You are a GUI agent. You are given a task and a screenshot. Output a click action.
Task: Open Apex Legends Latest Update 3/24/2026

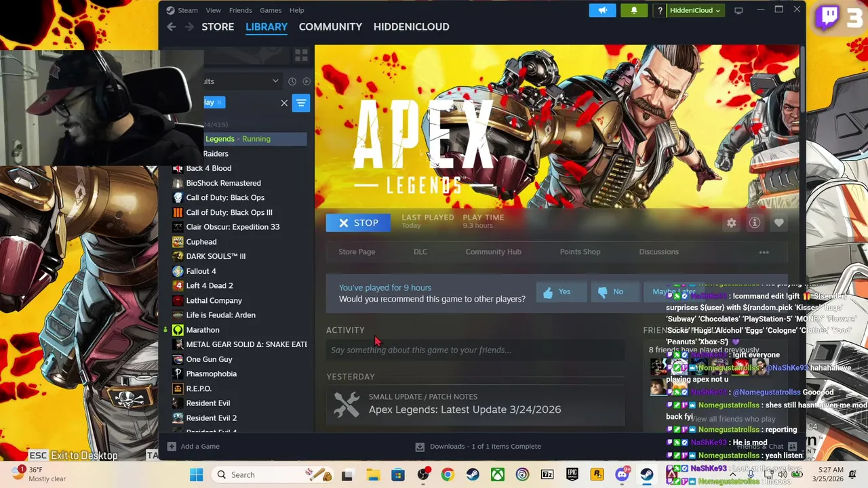(465, 409)
